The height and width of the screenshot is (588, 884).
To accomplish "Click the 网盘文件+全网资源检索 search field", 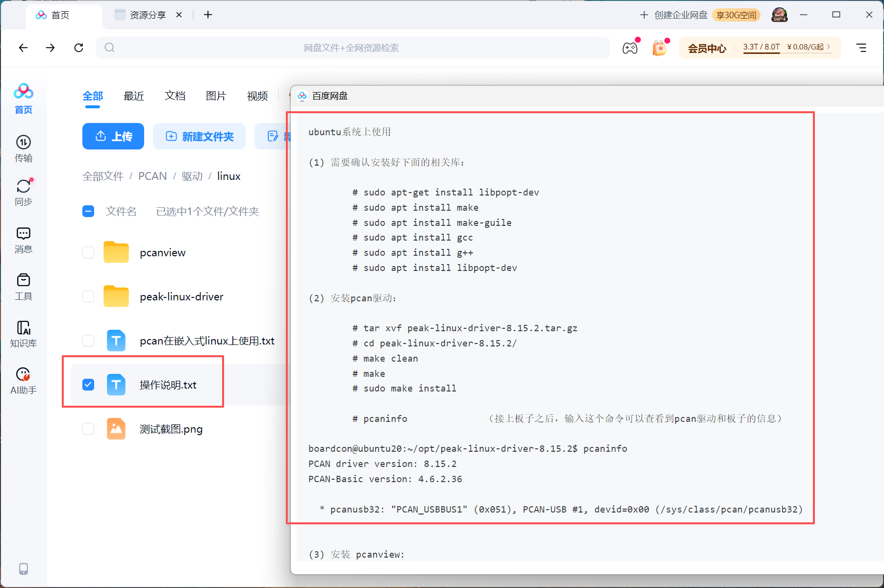I will point(353,48).
